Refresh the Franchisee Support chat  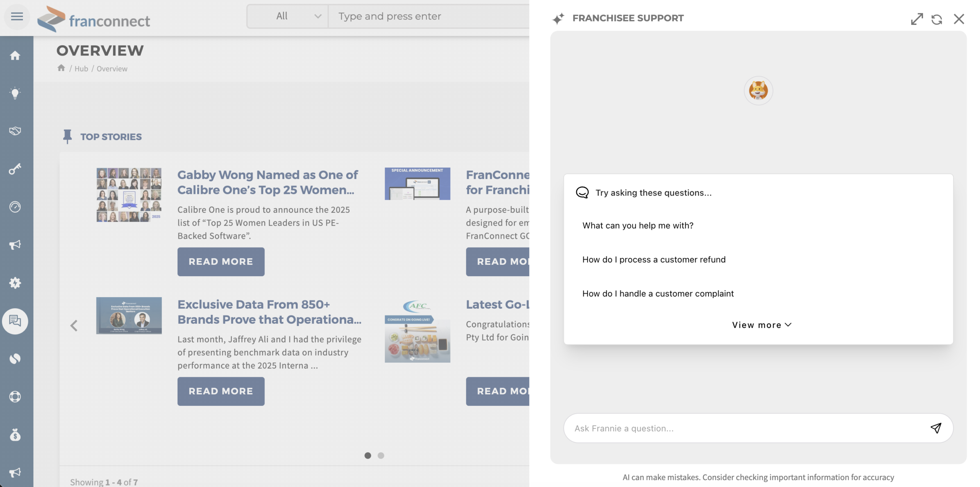tap(936, 19)
